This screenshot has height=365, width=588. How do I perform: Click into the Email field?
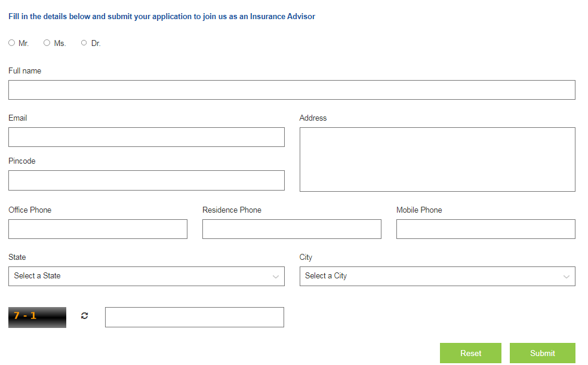pos(146,137)
